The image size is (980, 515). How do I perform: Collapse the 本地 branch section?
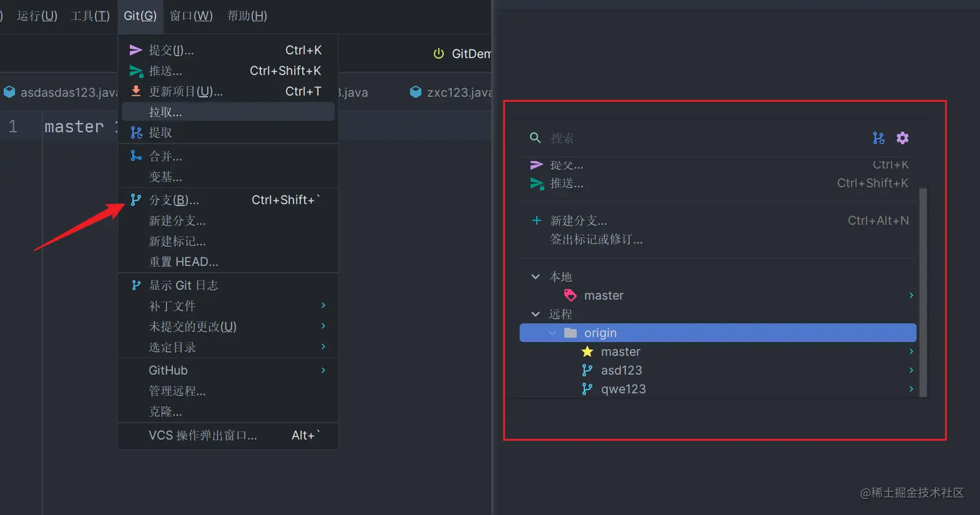pos(534,277)
